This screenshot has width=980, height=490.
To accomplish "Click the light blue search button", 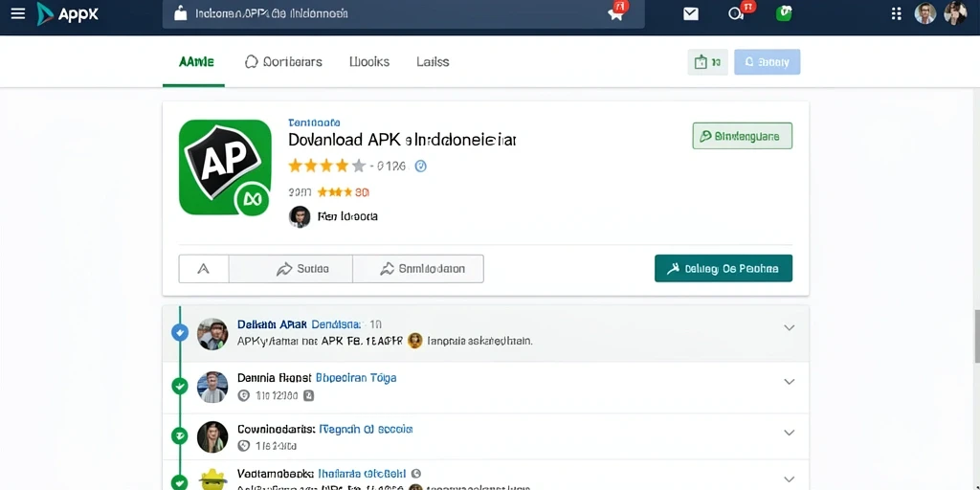I will click(x=767, y=62).
